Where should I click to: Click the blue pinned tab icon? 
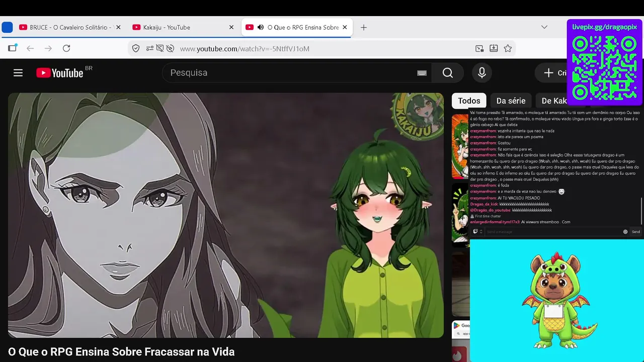coord(7,28)
